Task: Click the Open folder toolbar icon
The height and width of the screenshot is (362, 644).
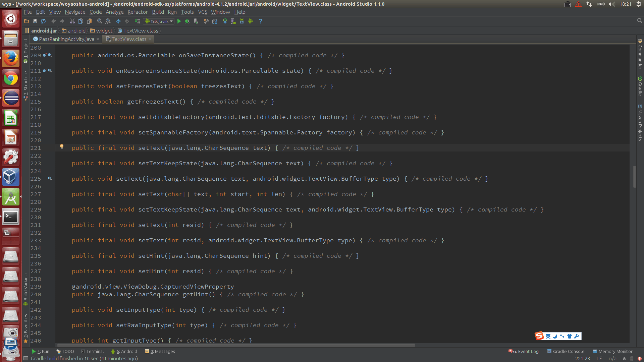Action: click(26, 21)
